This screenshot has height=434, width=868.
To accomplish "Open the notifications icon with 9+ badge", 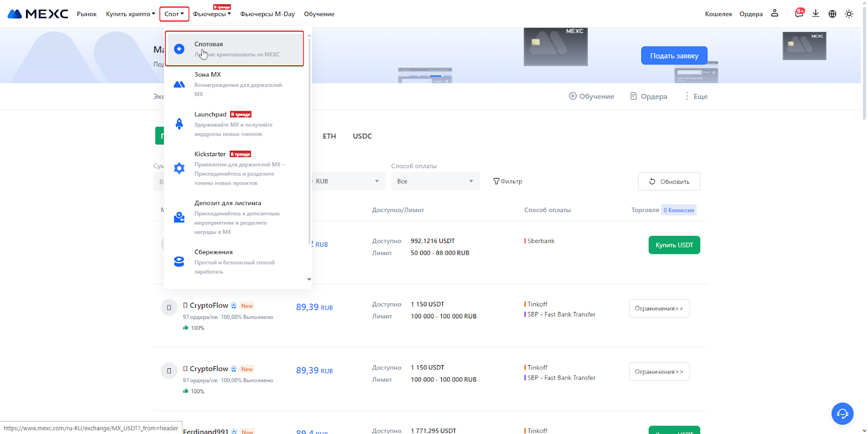I will click(x=799, y=13).
